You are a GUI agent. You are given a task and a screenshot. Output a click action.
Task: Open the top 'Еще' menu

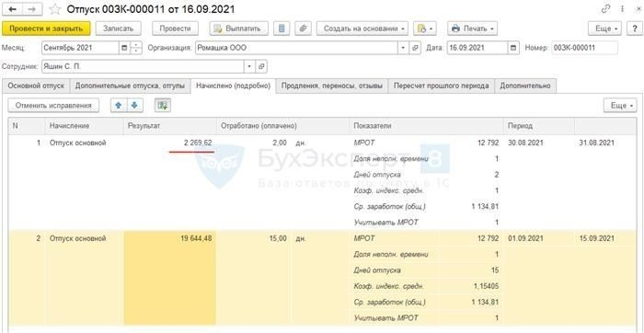(605, 29)
